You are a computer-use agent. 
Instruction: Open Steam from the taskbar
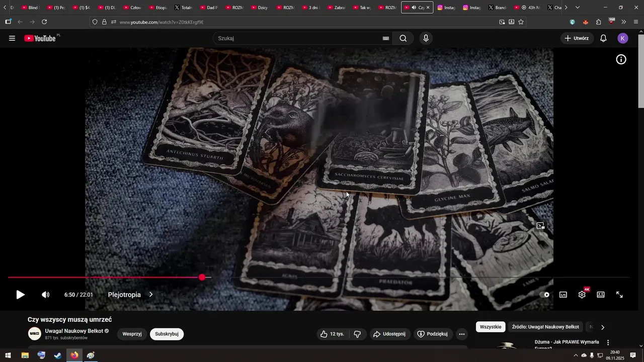58,355
